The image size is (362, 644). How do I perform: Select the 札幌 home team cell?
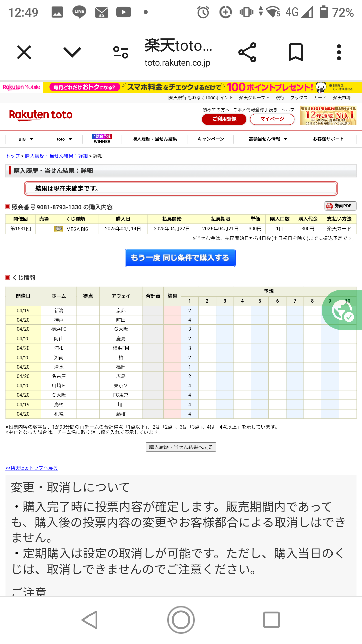59,414
